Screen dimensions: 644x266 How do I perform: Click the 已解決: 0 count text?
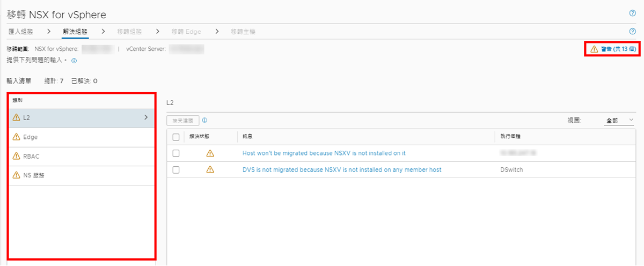(84, 81)
